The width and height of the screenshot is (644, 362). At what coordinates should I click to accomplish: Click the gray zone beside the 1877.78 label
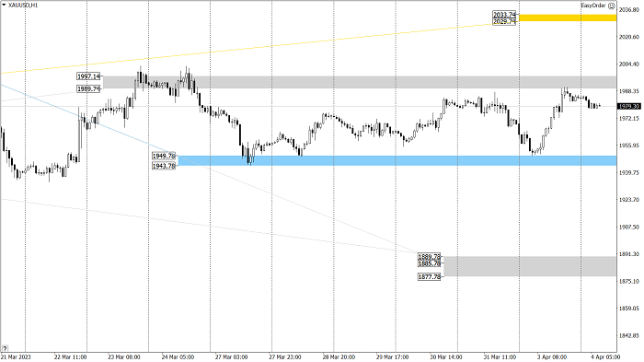click(530, 266)
